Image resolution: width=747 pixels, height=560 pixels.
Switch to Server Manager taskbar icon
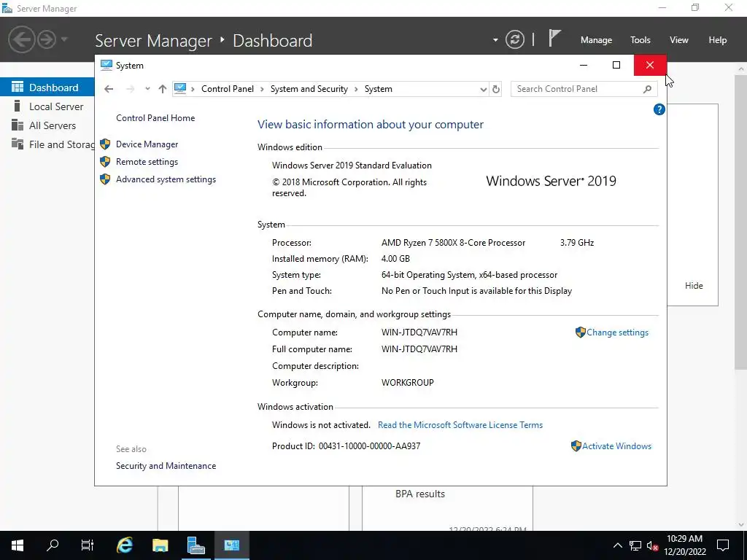196,545
